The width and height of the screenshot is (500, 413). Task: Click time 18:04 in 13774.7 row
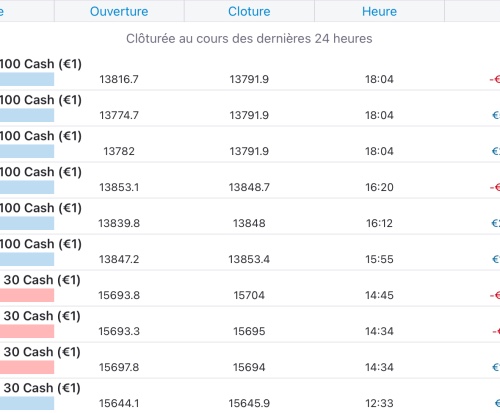pyautogui.click(x=379, y=115)
